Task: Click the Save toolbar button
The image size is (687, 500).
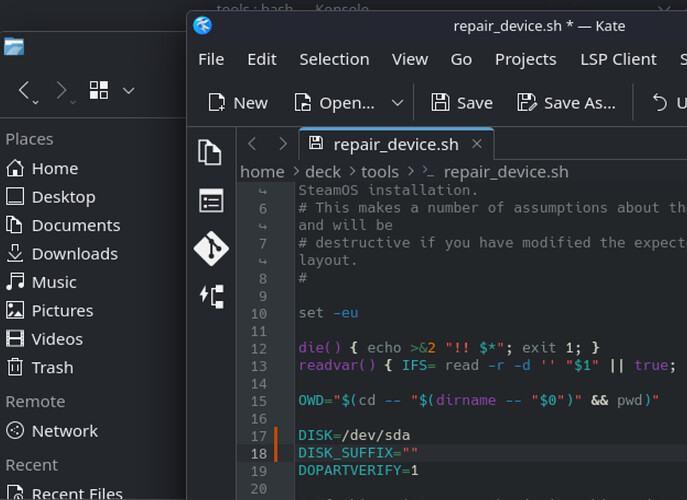Action: (461, 102)
